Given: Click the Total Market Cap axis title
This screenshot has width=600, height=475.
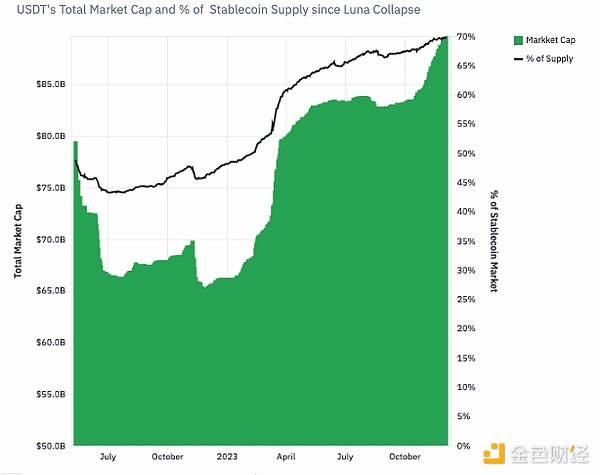Looking at the screenshot, I should pyautogui.click(x=17, y=238).
